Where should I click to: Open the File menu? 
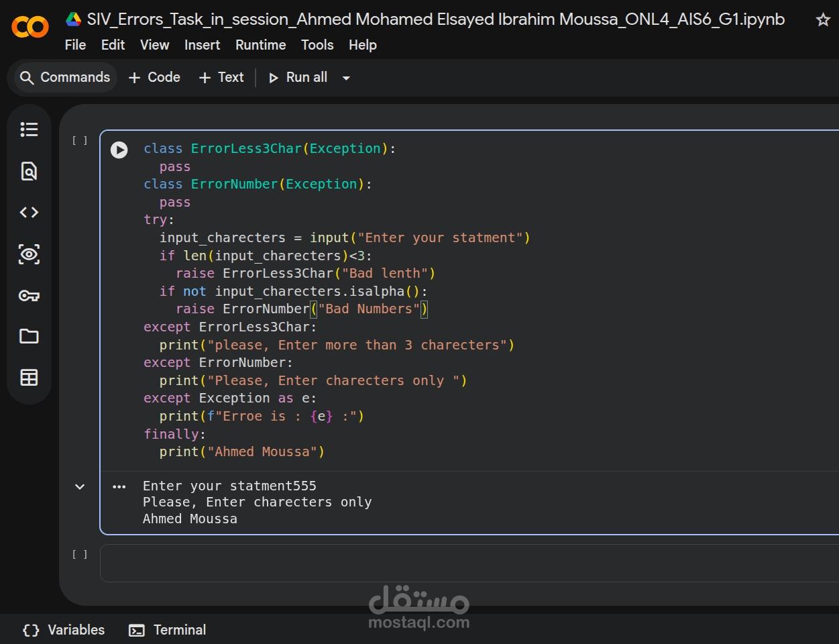75,45
